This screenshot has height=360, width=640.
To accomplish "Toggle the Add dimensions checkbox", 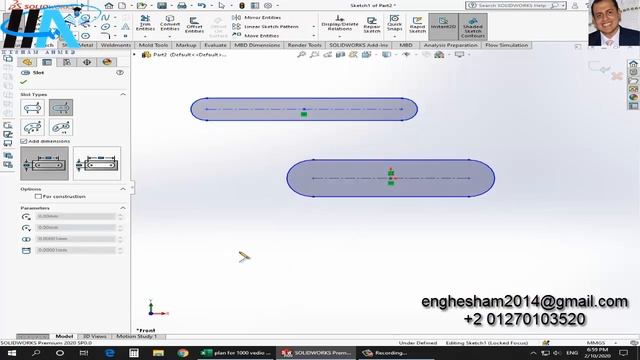I will pos(24,141).
